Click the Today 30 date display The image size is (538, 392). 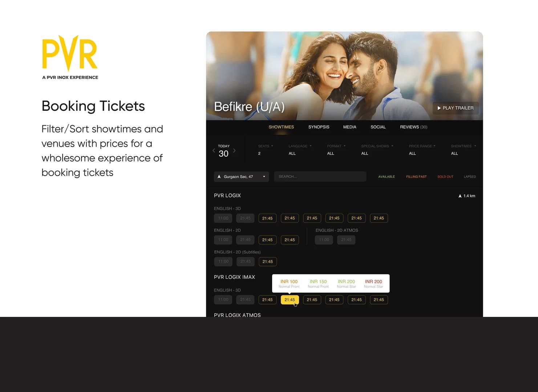click(223, 151)
